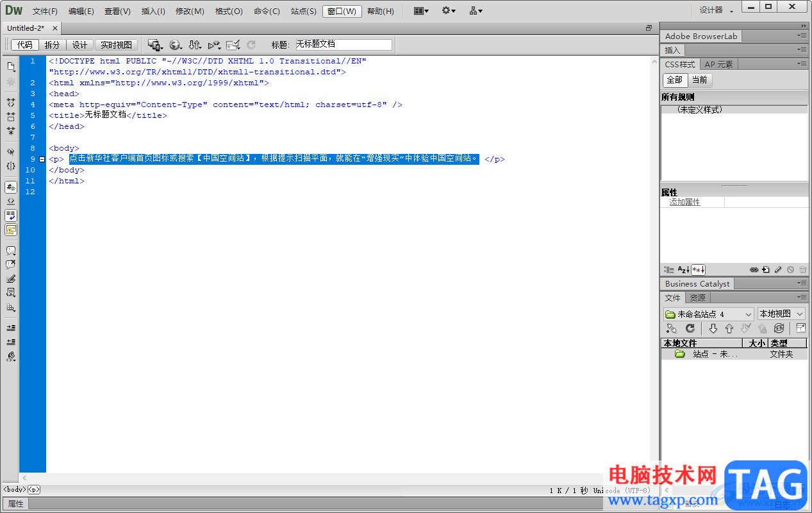Open Recent Snippets icon
The width and height of the screenshot is (812, 513).
click(x=11, y=293)
